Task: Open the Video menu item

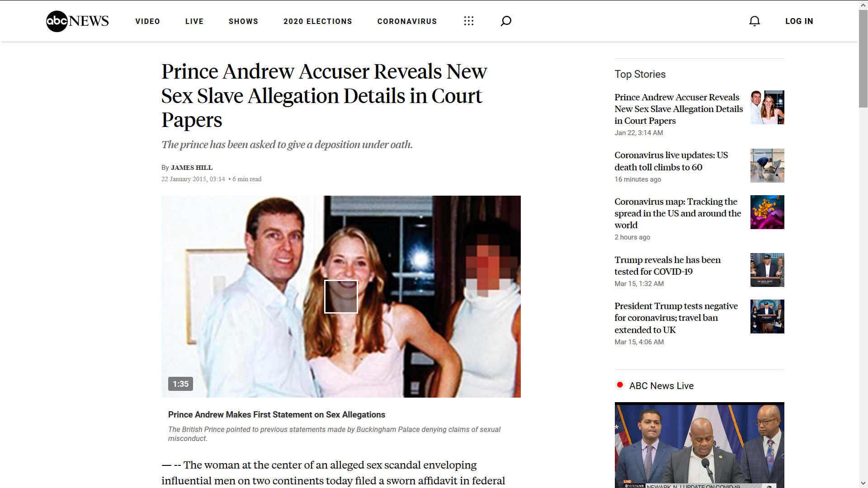Action: click(x=147, y=21)
